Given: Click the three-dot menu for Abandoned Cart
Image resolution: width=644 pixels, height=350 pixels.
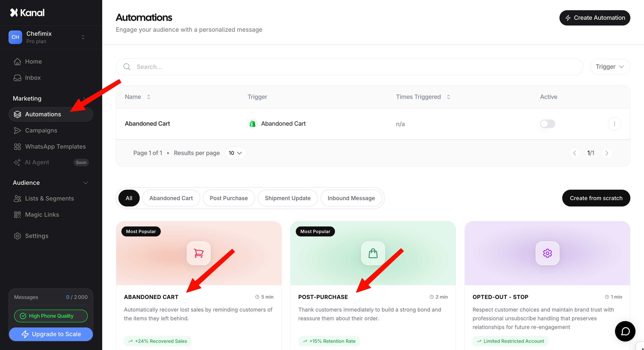Looking at the screenshot, I should (x=614, y=124).
